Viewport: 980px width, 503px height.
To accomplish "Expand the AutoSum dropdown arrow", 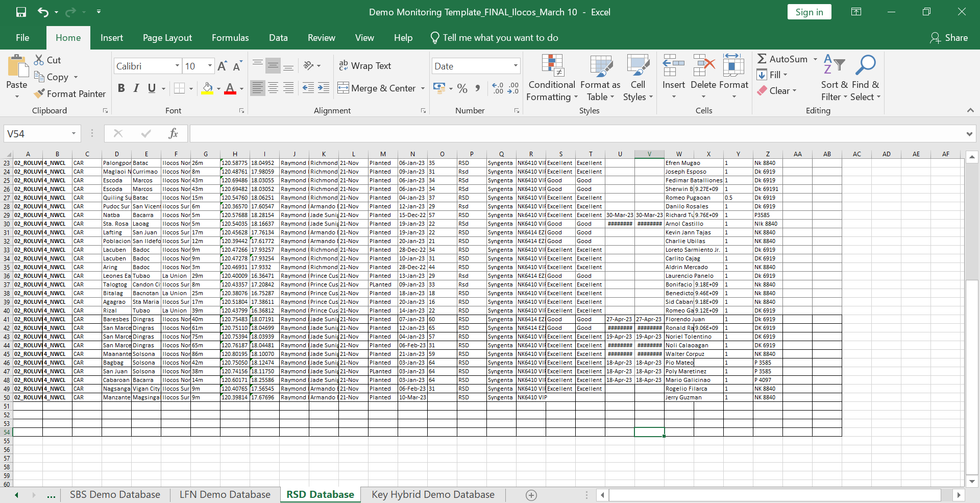I will tap(815, 59).
